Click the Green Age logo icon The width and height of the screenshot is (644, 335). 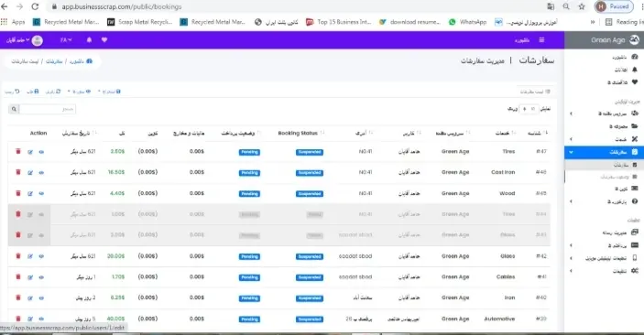click(634, 40)
